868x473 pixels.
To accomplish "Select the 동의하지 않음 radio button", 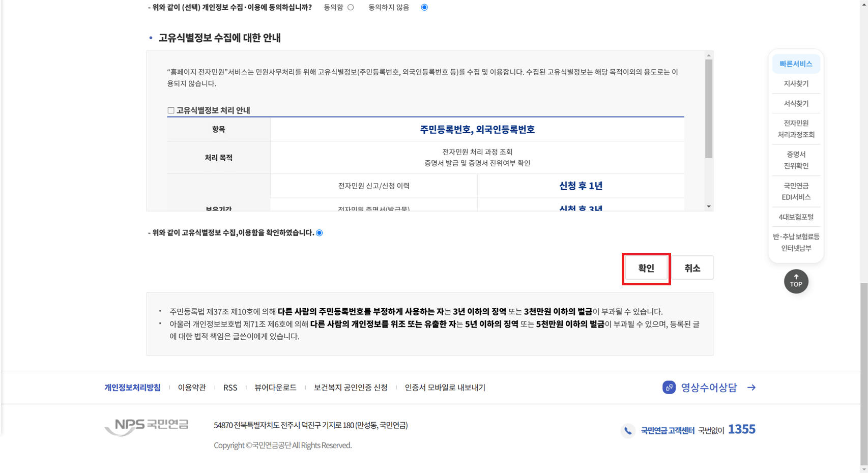I will [424, 7].
